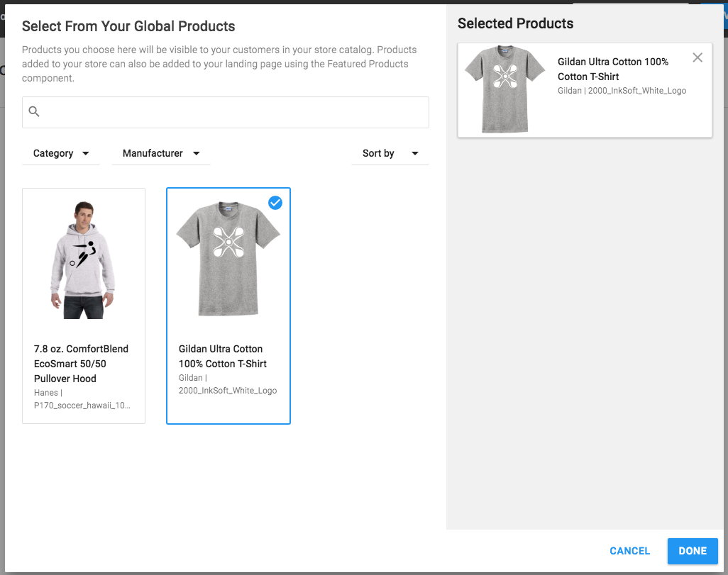The height and width of the screenshot is (575, 728).
Task: Click the CANCEL link
Action: click(629, 551)
